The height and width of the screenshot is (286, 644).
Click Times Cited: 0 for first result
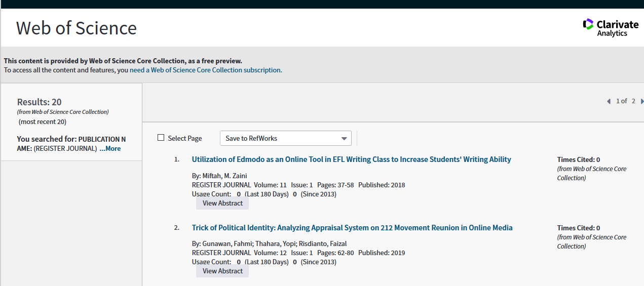[579, 159]
